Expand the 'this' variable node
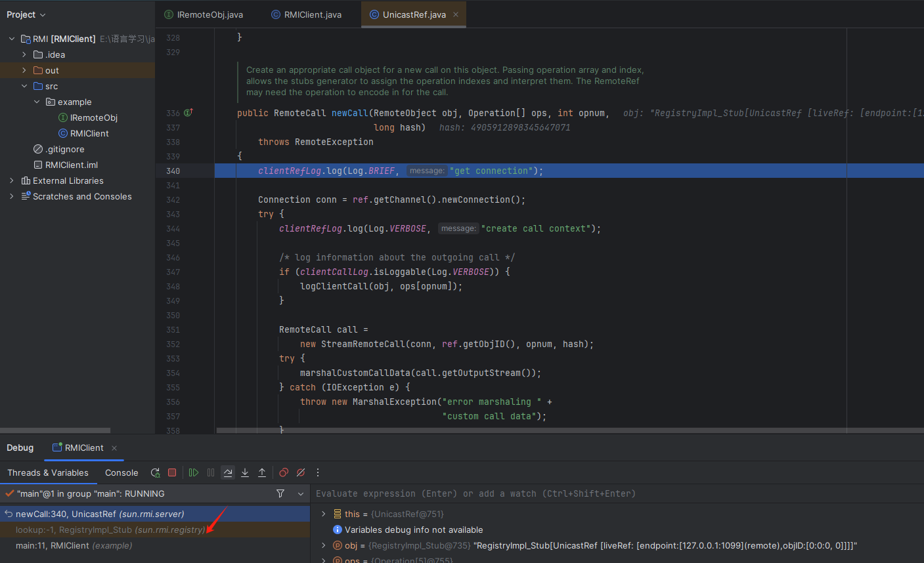The image size is (924, 563). click(323, 514)
